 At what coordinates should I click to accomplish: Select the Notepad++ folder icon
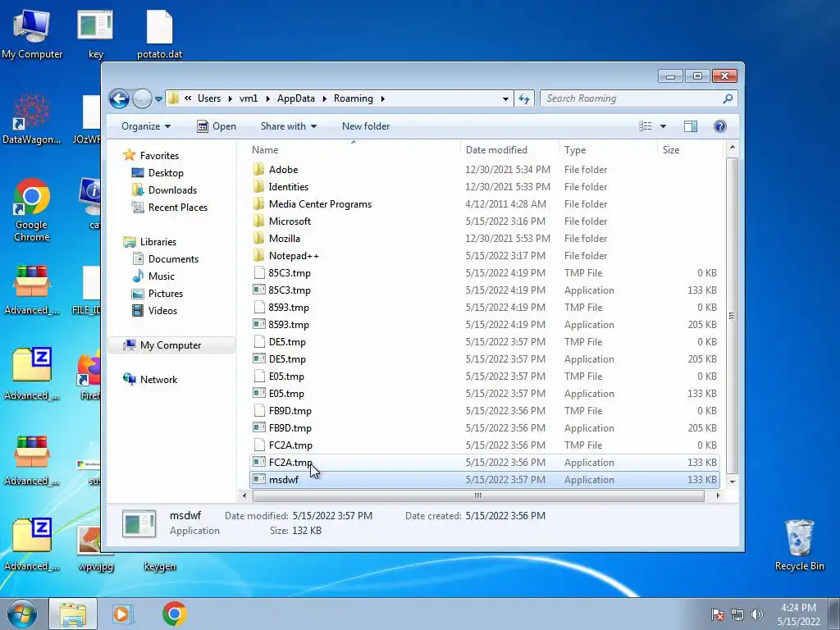click(x=258, y=256)
